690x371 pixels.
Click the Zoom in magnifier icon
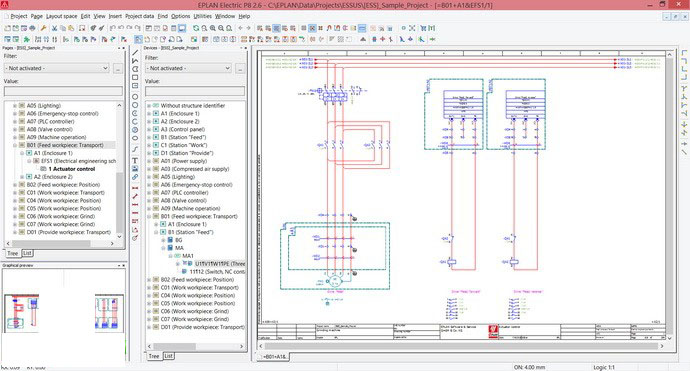(213, 28)
